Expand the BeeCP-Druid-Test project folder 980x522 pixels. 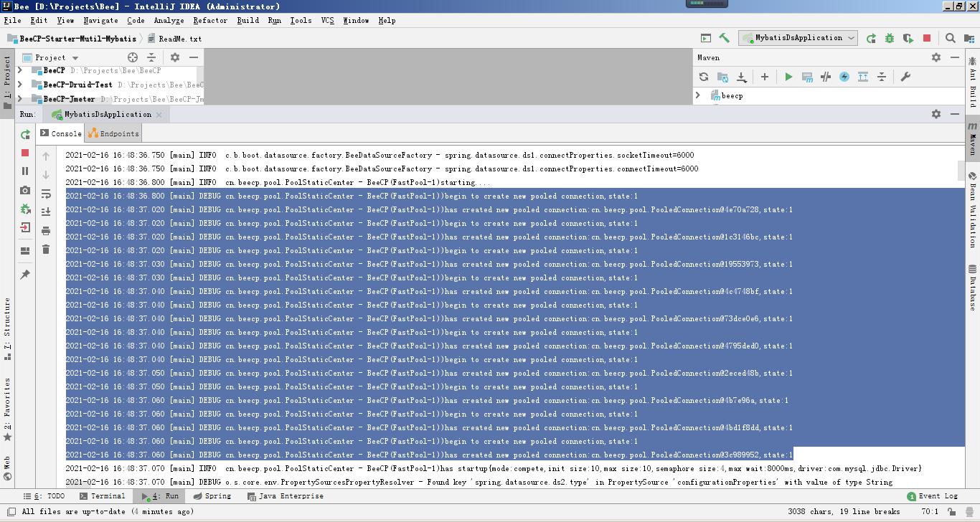click(20, 85)
